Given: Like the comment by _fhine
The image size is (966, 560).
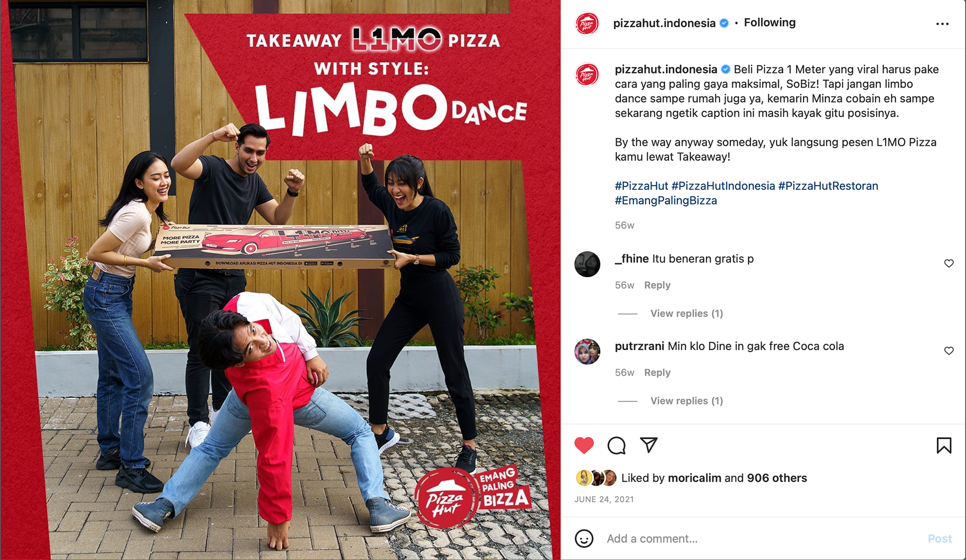Looking at the screenshot, I should pos(949,263).
